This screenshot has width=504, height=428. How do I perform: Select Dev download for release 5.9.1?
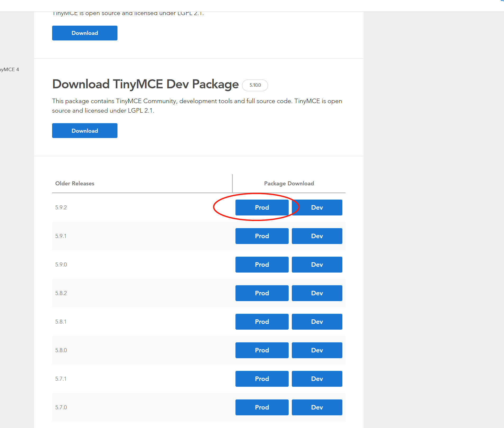[x=317, y=236]
